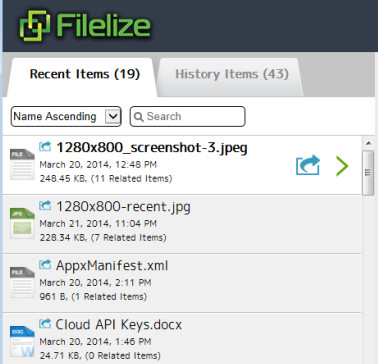Viewport: 378px width, 364px height.
Task: Click small share icon beside 1280x800-recent.jpg
Action: 45,205
